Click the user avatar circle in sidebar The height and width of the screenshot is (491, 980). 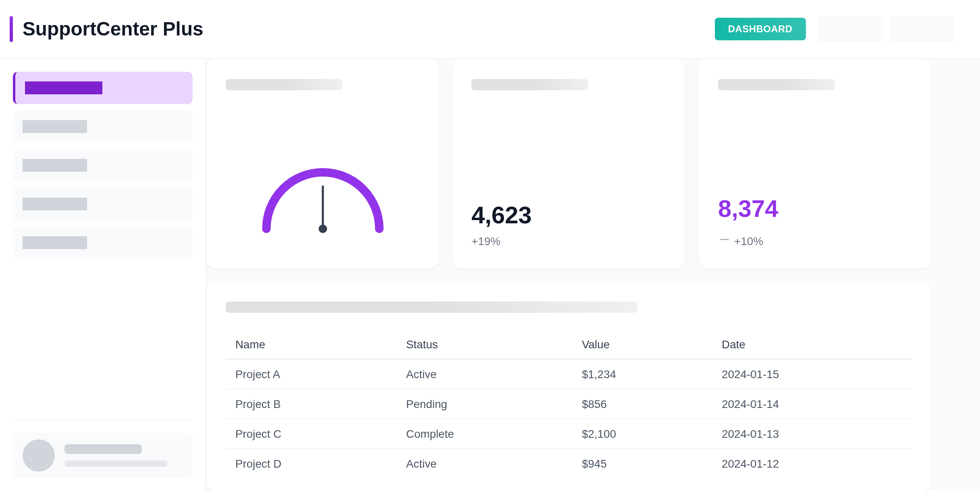click(39, 456)
